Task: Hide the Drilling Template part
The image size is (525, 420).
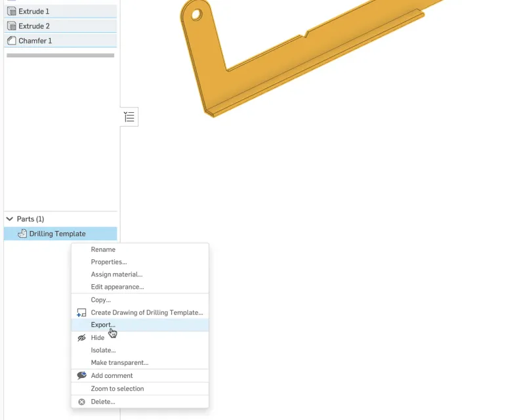Action: [98, 338]
